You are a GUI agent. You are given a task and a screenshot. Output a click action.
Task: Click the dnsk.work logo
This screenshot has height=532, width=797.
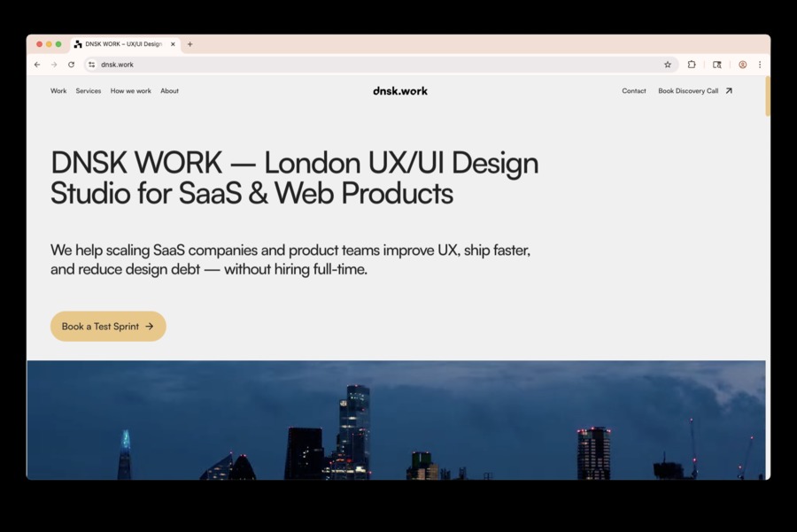(x=400, y=90)
